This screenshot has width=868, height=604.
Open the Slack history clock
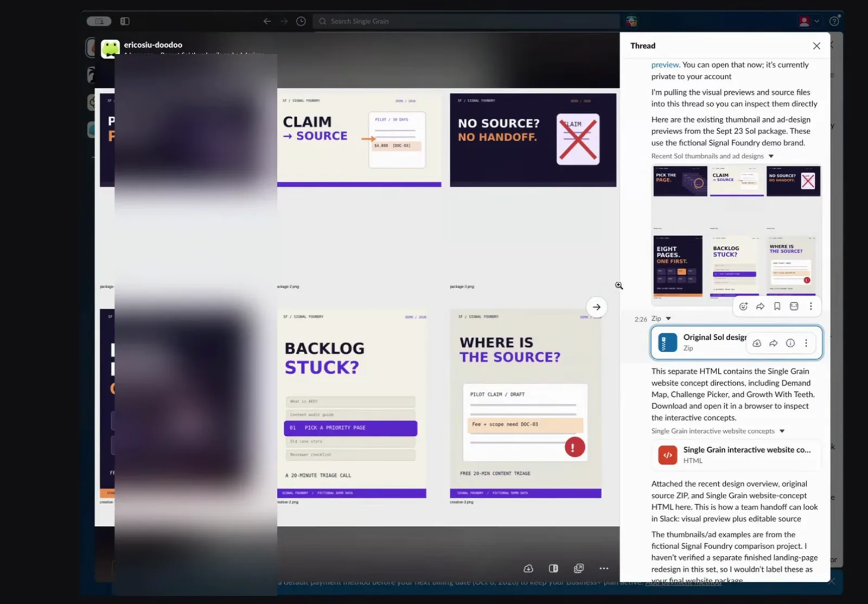click(x=301, y=21)
